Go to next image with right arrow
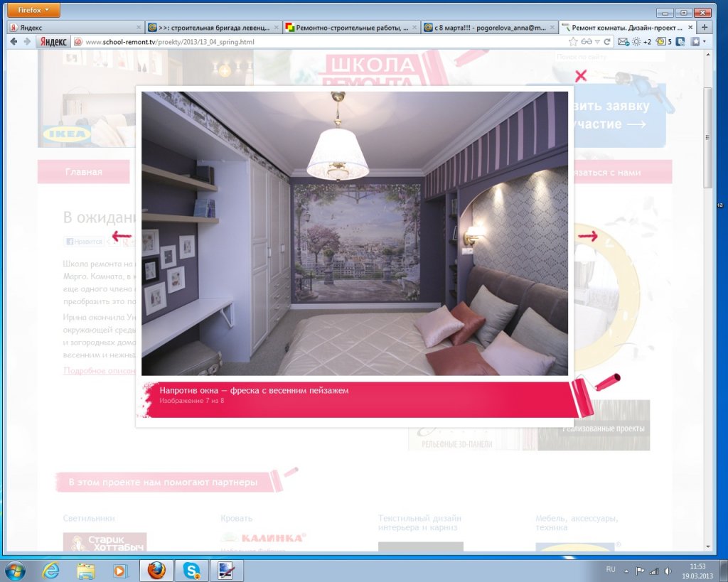 tap(588, 236)
